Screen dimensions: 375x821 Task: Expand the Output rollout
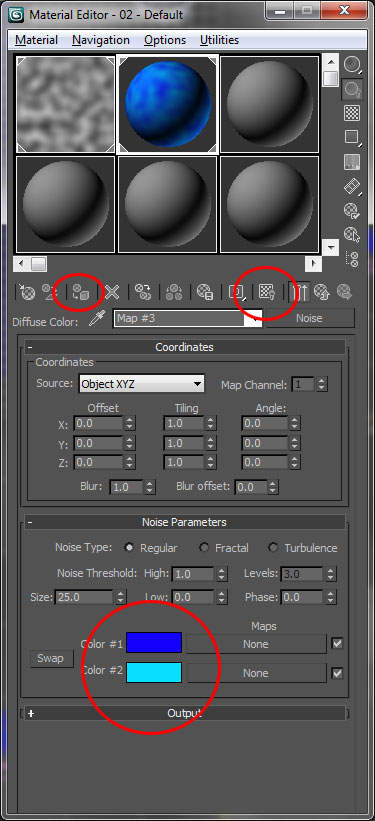[x=184, y=713]
